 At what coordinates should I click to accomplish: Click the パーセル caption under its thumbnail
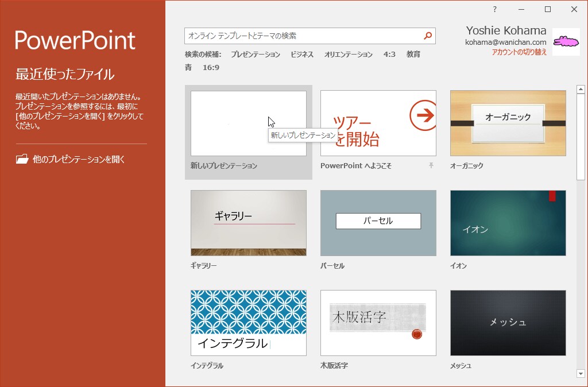[332, 265]
